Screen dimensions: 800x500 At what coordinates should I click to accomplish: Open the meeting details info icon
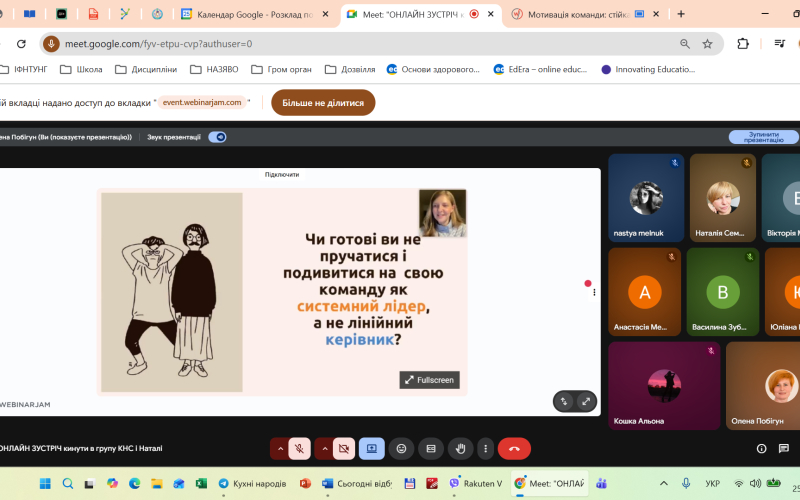[761, 449]
